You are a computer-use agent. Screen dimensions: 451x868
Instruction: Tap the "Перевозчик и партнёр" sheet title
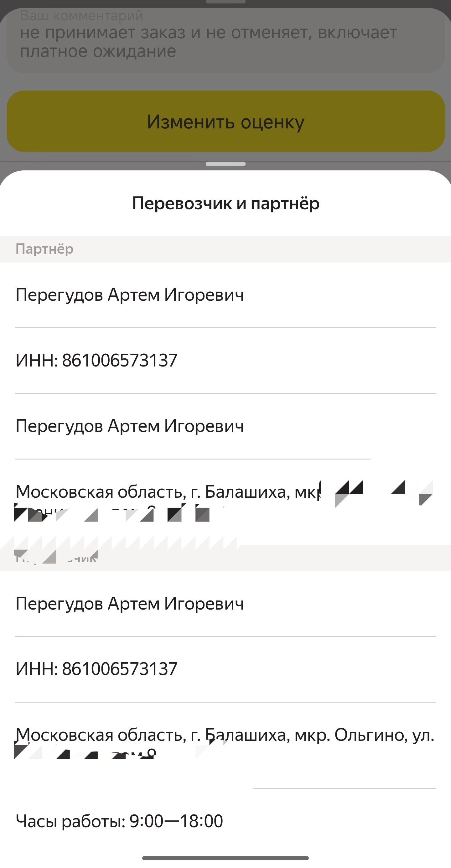(x=226, y=203)
